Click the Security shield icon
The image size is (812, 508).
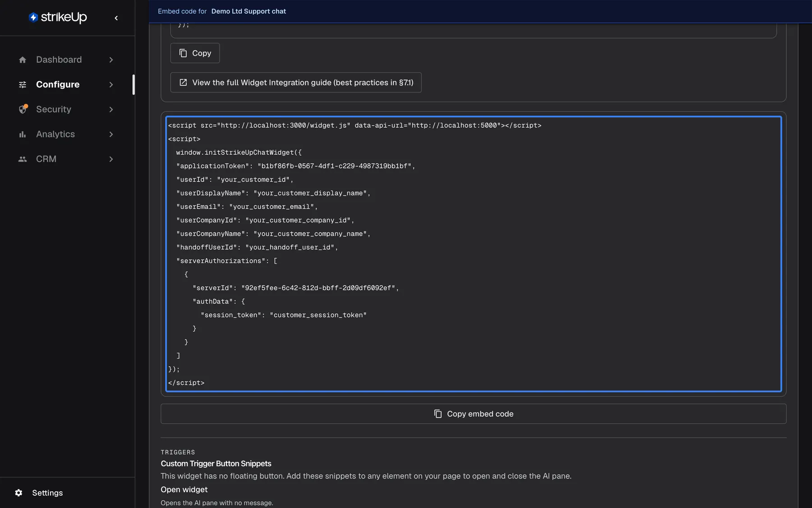23,109
